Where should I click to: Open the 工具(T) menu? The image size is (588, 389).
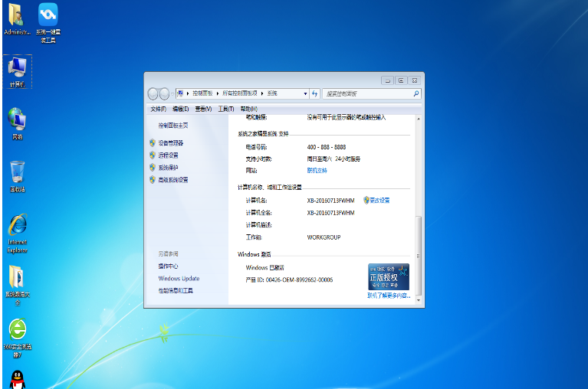226,109
